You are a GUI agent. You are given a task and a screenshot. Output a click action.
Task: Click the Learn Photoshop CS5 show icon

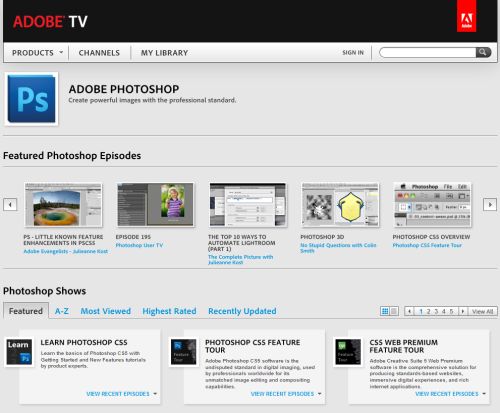point(19,352)
